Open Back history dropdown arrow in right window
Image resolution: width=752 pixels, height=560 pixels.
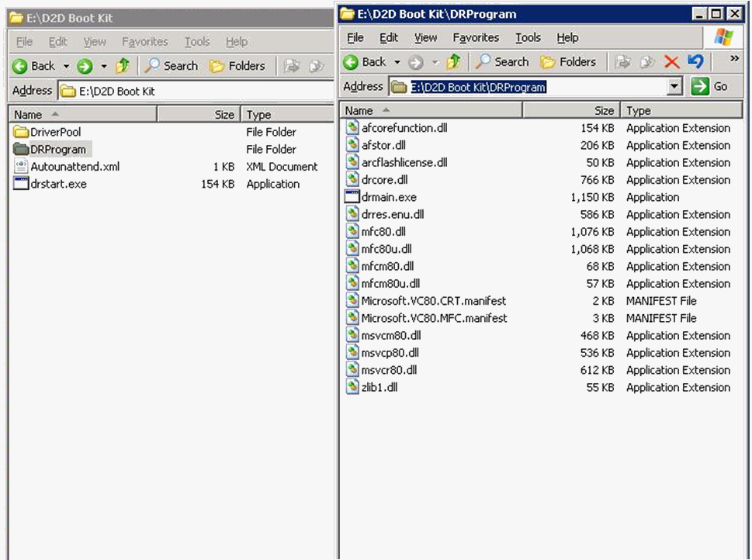pyautogui.click(x=397, y=62)
